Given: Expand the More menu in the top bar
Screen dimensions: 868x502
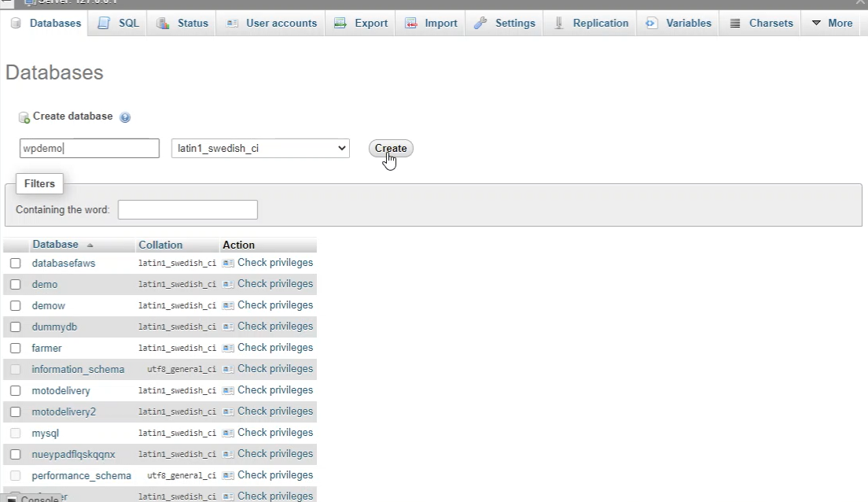Looking at the screenshot, I should pyautogui.click(x=832, y=24).
